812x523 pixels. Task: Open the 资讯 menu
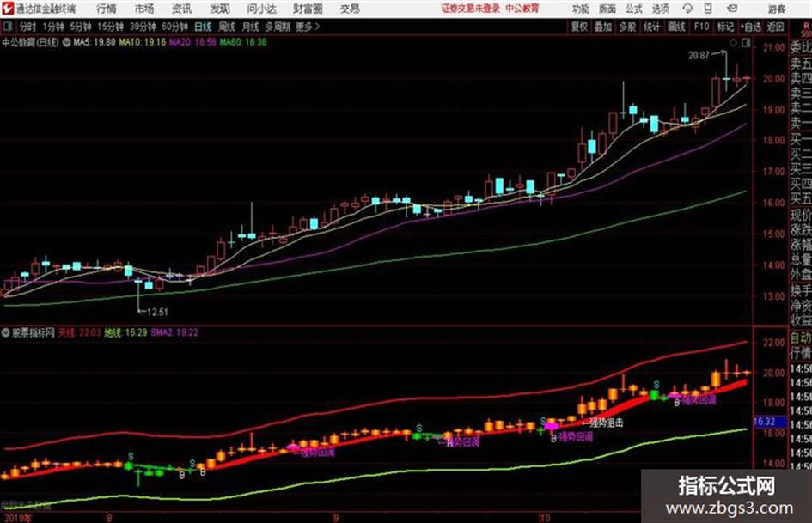181,9
